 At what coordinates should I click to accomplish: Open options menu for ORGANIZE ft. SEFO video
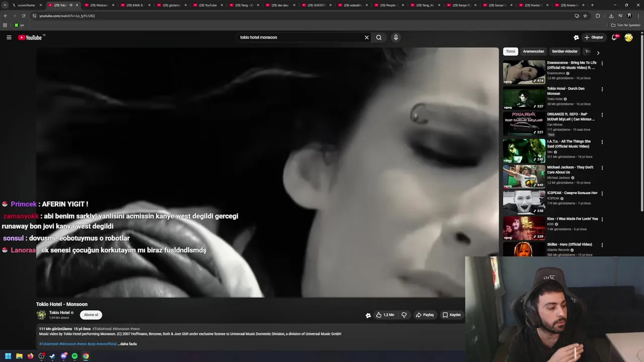pyautogui.click(x=602, y=115)
